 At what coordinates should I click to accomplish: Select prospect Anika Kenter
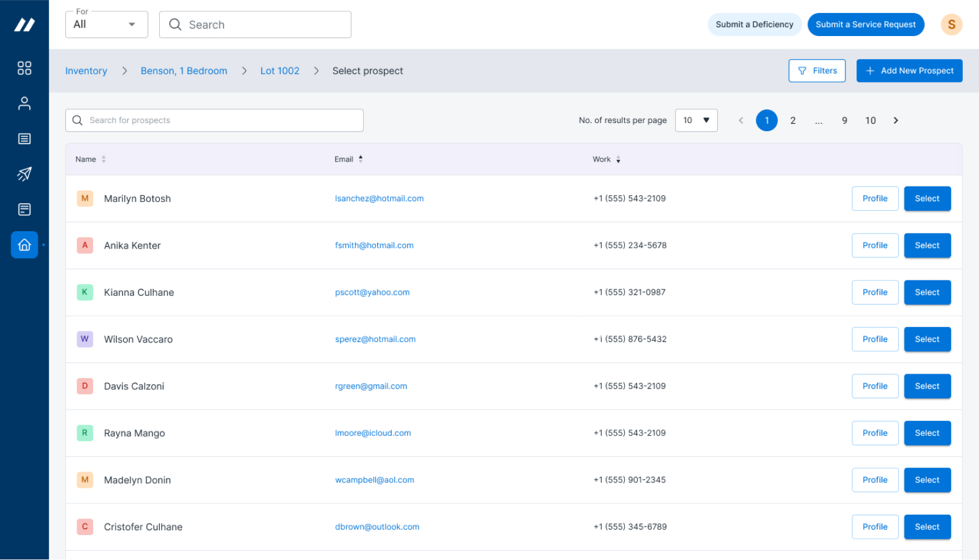[x=927, y=246]
